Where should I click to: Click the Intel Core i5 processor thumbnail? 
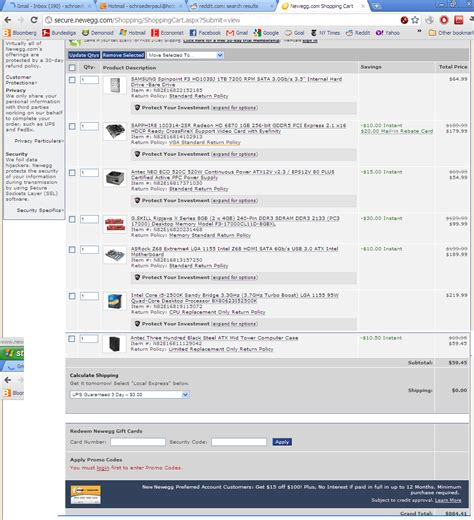pyautogui.click(x=115, y=301)
